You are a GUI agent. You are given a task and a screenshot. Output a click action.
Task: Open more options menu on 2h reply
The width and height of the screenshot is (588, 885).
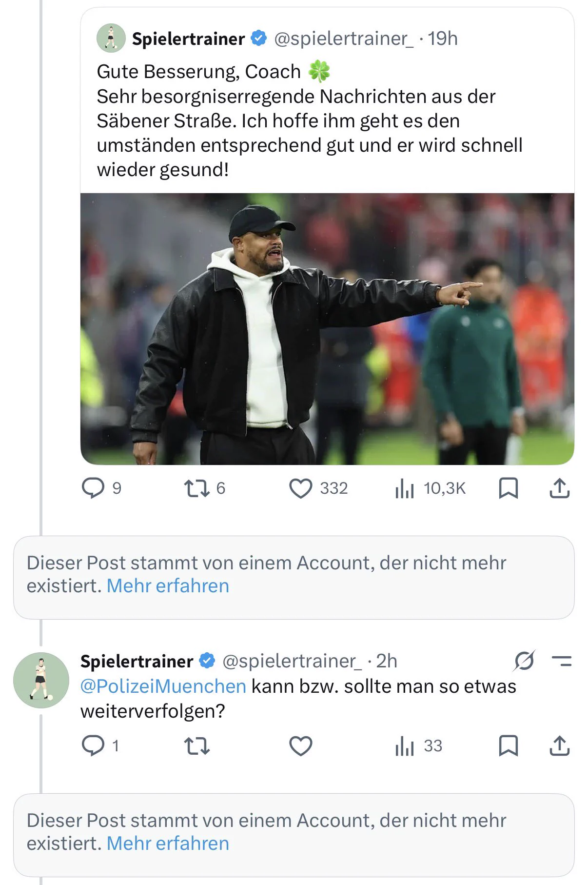pos(562,661)
